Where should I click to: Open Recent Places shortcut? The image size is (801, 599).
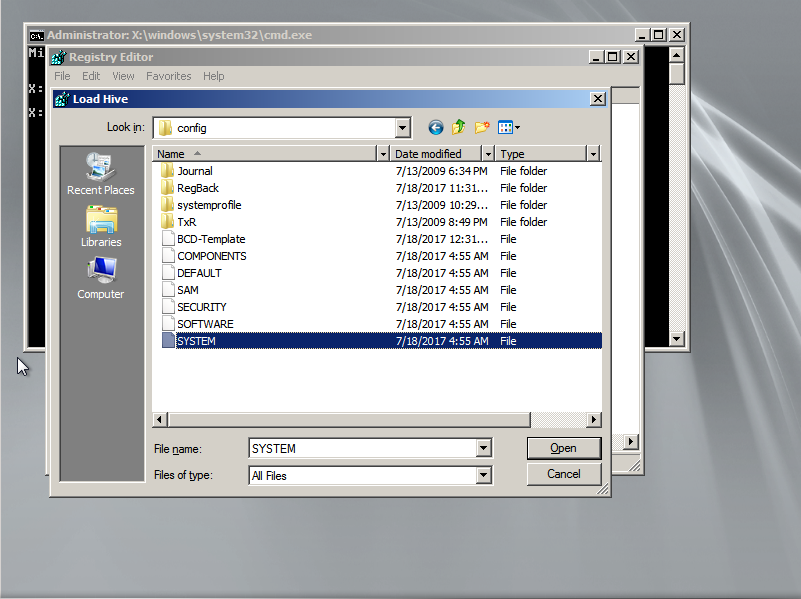101,174
